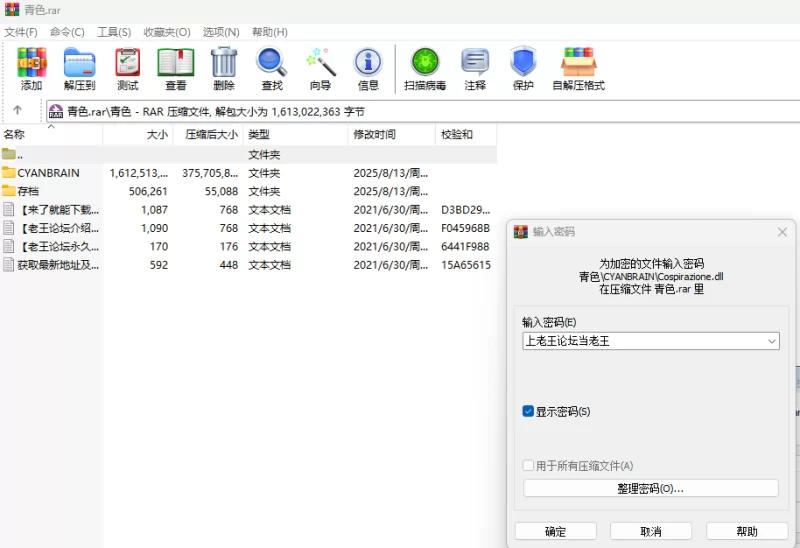Open the 命令(C) menu
Image resolution: width=800 pixels, height=548 pixels.
click(x=67, y=32)
